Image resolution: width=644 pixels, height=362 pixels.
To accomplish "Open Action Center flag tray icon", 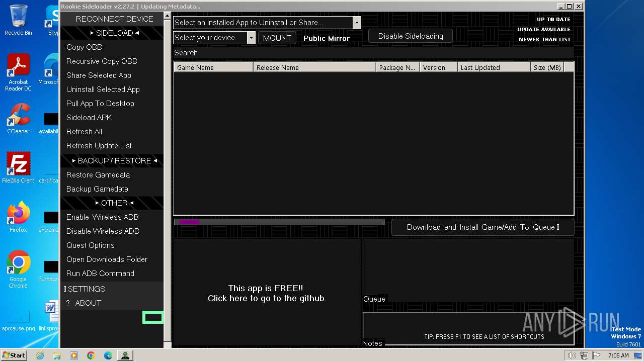I will pos(595,355).
